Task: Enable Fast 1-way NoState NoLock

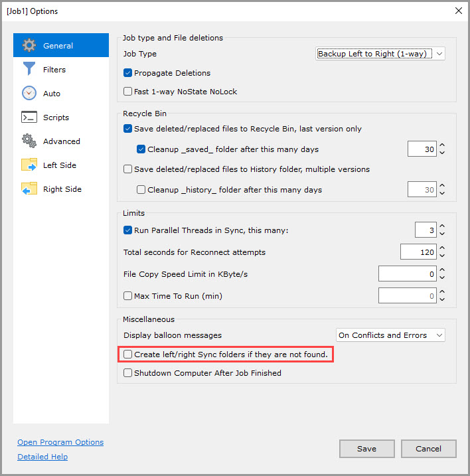Action: [x=128, y=92]
